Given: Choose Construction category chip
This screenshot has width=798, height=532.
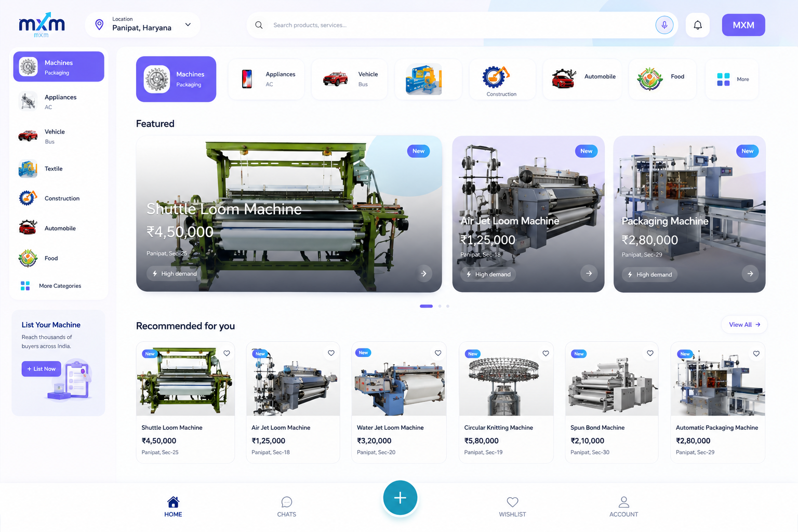Looking at the screenshot, I should tap(502, 79).
